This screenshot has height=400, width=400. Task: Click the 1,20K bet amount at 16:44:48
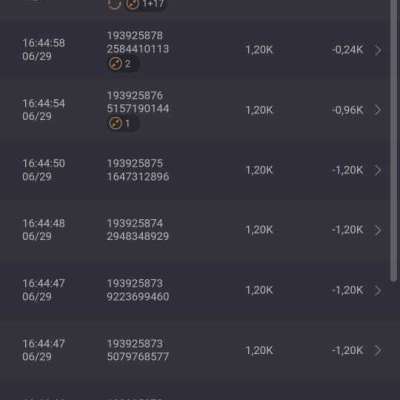coord(259,230)
